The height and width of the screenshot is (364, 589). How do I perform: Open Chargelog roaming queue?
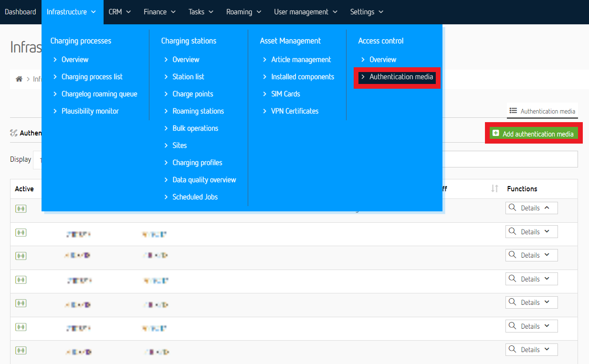[99, 94]
